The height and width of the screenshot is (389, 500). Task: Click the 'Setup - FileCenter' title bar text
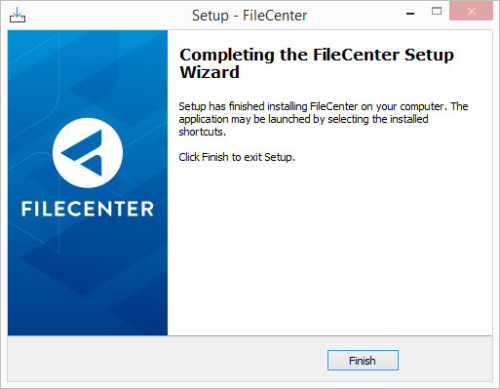[249, 16]
